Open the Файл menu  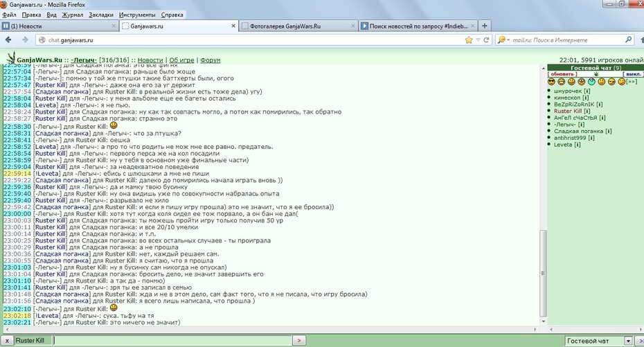(x=9, y=15)
